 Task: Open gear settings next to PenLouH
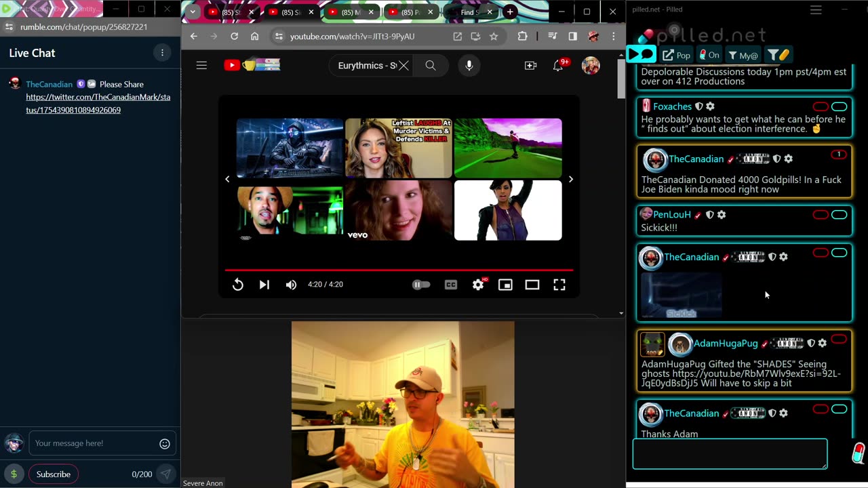click(722, 215)
